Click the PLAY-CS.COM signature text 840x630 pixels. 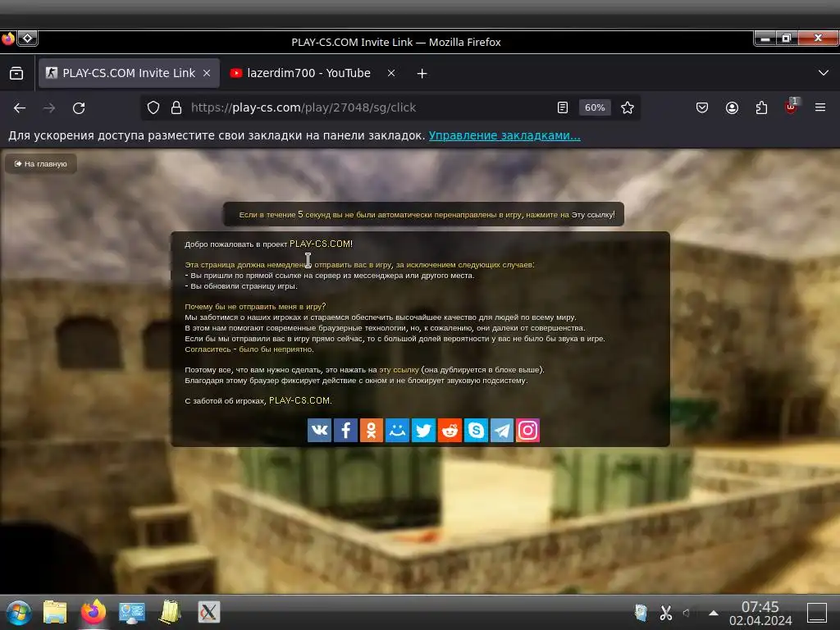point(300,400)
